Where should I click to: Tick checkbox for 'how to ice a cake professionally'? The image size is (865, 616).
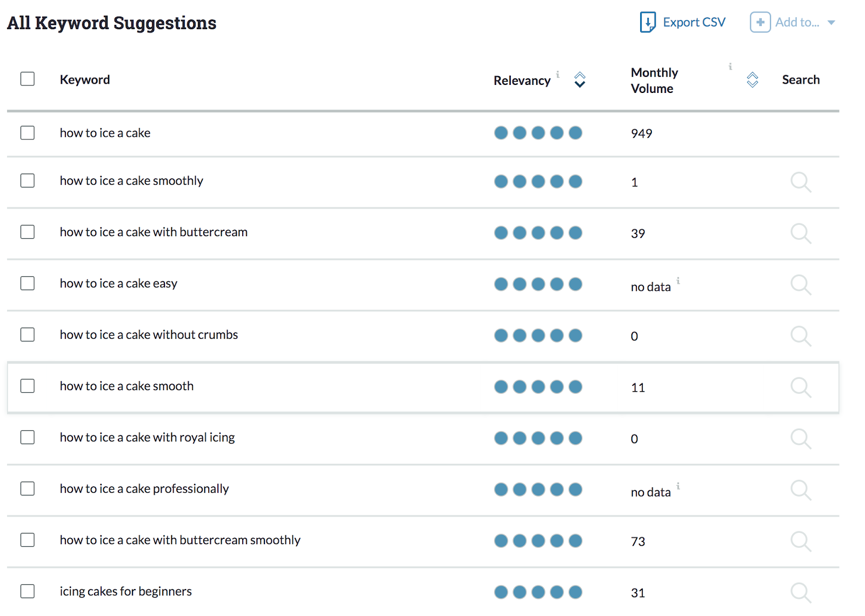[x=28, y=488]
